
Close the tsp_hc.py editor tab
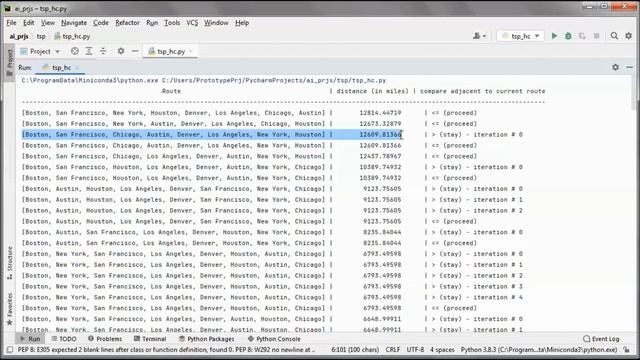pos(191,51)
